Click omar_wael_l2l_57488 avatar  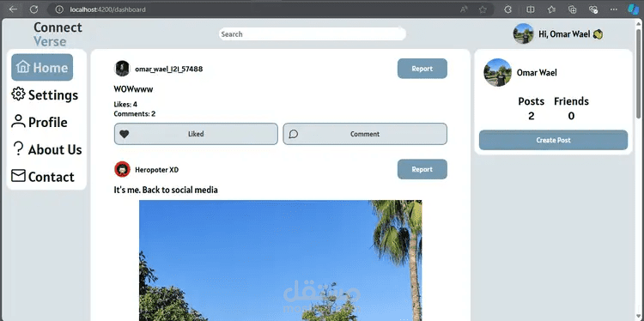click(x=122, y=69)
